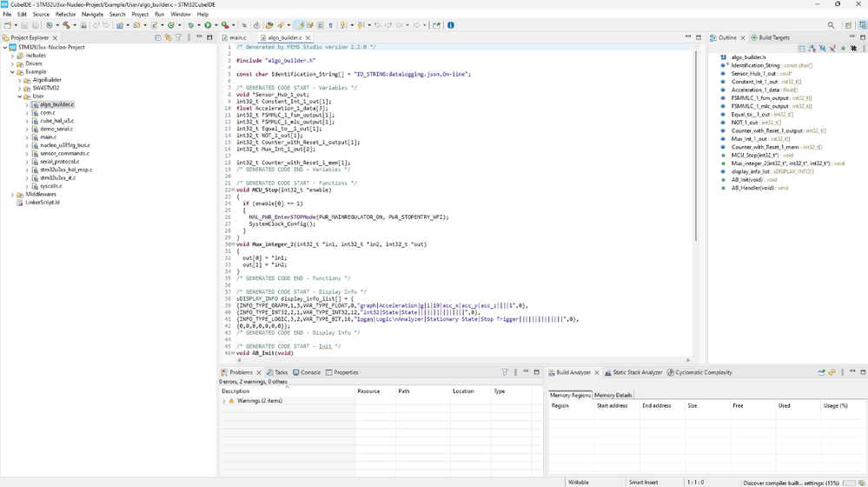The image size is (868, 487).
Task: Select LinkerScript.ld in the project tree
Action: (43, 203)
